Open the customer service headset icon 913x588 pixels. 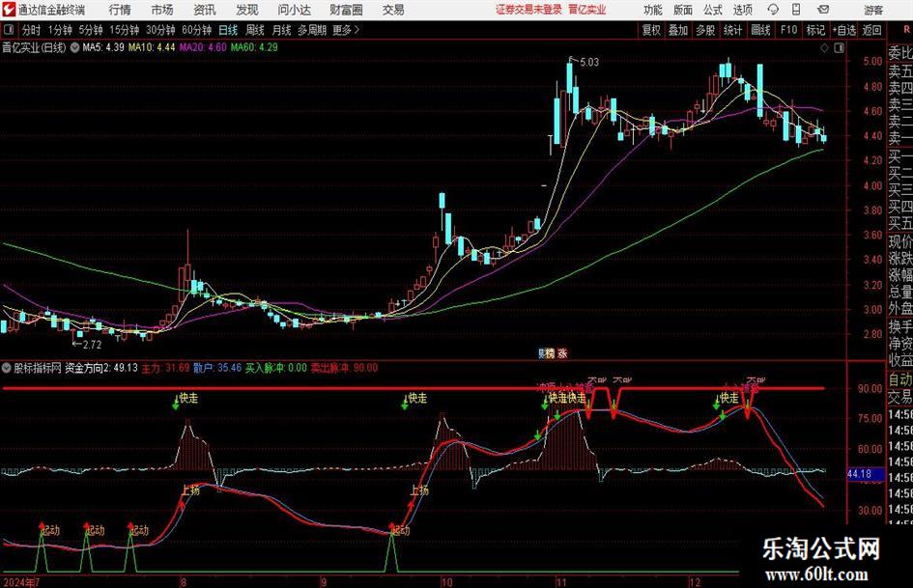[x=773, y=10]
